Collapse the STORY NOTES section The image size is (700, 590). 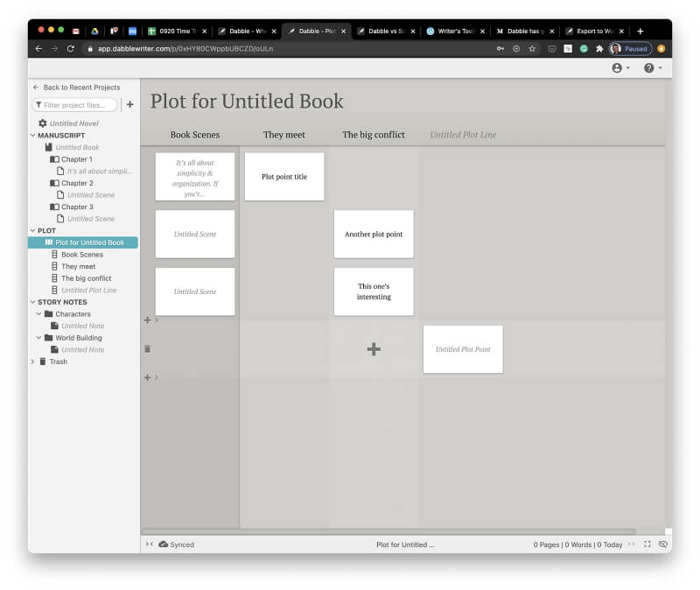pyautogui.click(x=32, y=302)
